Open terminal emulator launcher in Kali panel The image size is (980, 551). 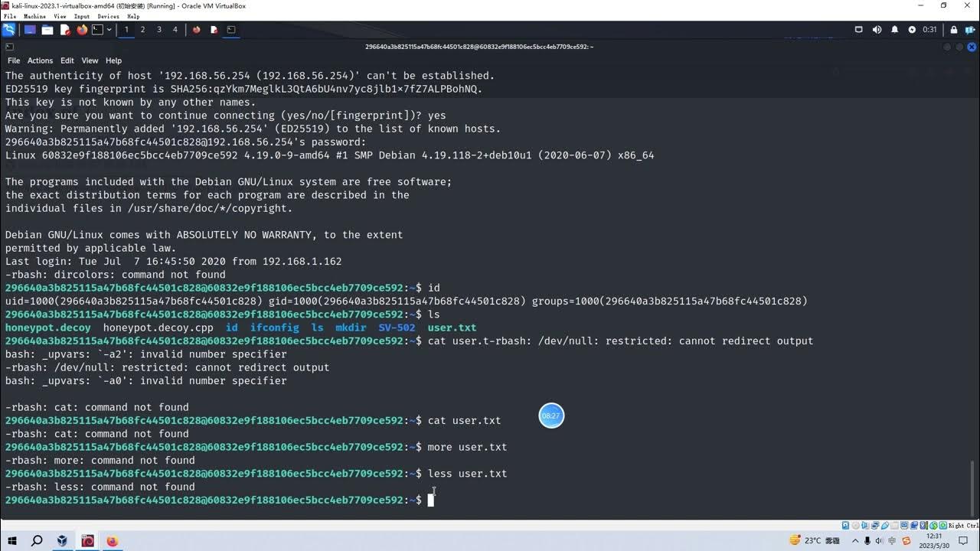(x=98, y=30)
